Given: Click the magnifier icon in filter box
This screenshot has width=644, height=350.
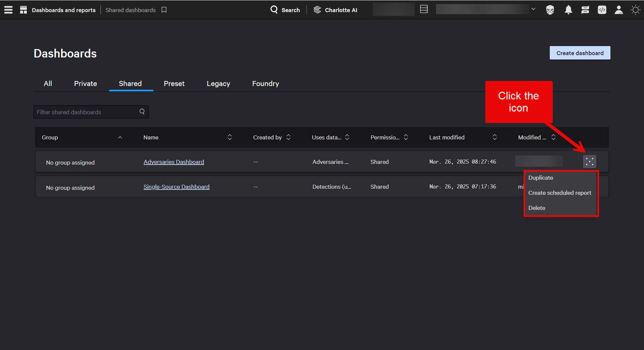Looking at the screenshot, I should 142,112.
